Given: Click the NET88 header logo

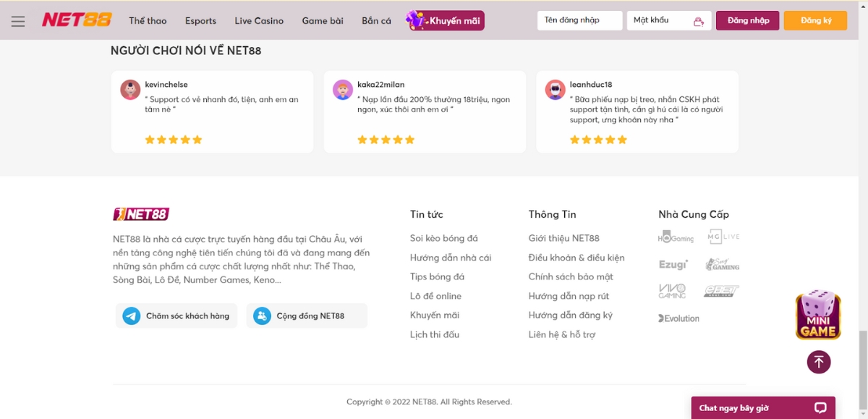Looking at the screenshot, I should pos(77,20).
